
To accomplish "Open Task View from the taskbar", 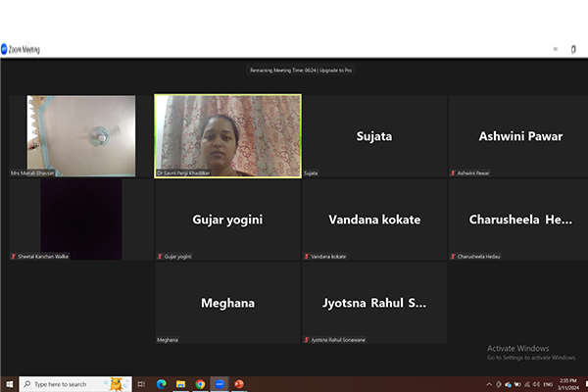I will point(142,384).
